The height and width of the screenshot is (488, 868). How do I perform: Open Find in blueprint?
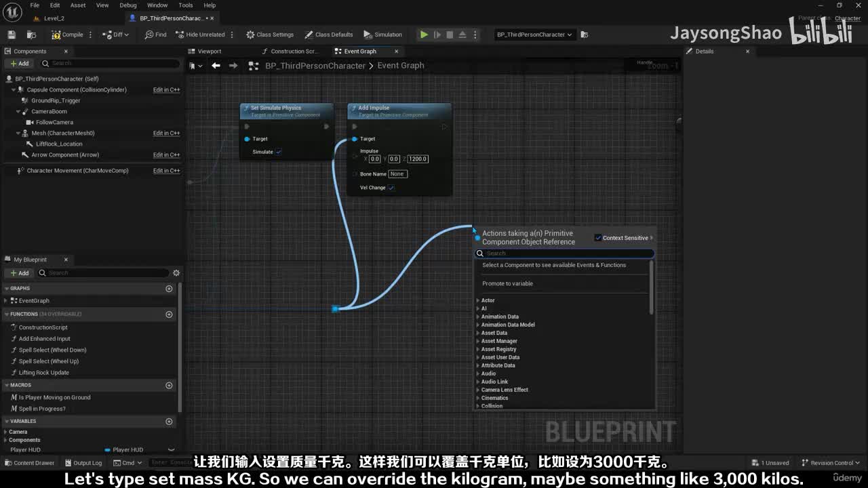coord(156,35)
